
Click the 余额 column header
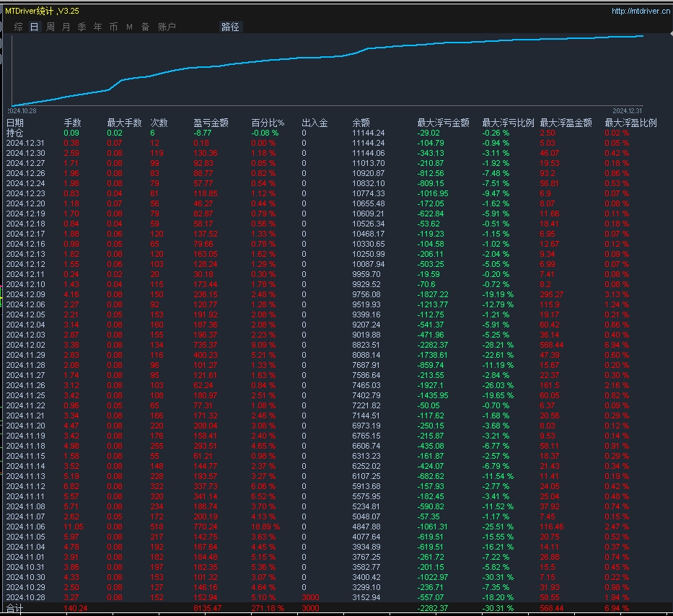pos(361,123)
